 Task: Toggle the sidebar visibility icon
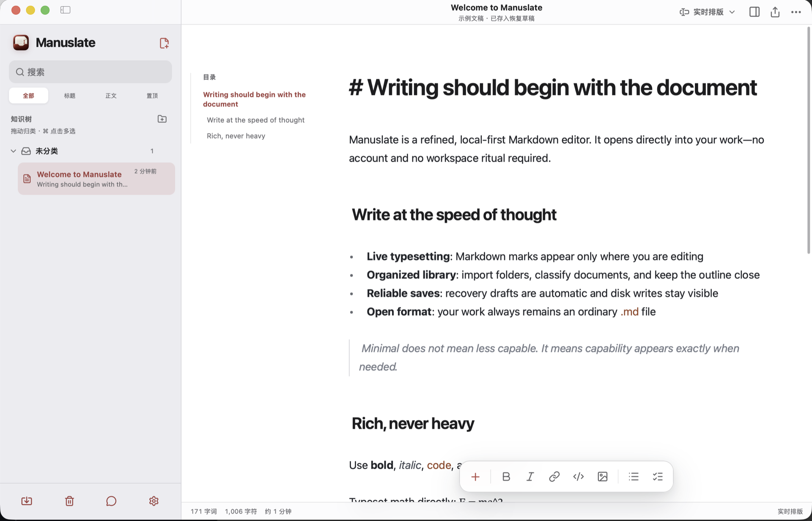(65, 10)
